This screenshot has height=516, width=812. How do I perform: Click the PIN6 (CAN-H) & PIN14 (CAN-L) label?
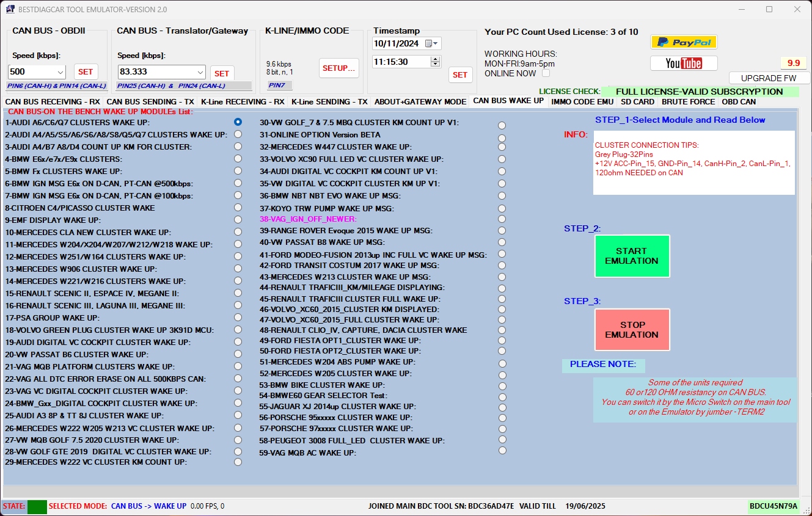click(56, 86)
